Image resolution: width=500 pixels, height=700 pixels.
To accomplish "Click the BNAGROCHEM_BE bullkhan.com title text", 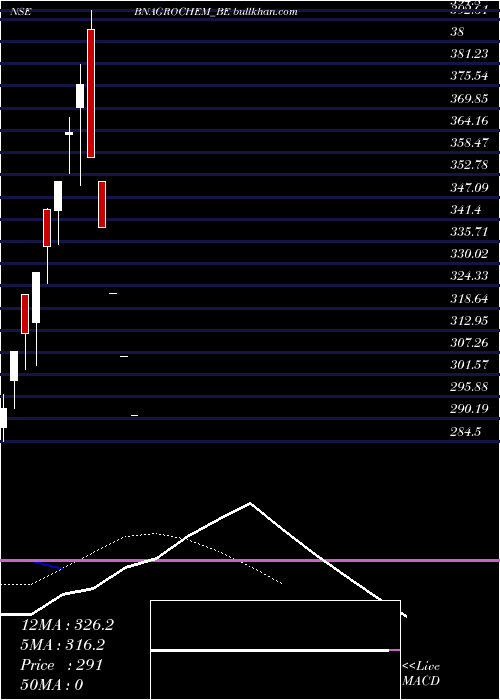I will 216,12.
